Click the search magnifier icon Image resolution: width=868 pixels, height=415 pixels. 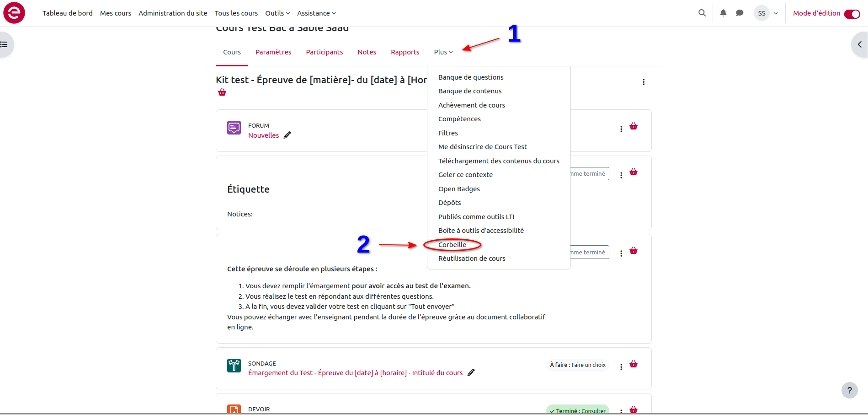click(702, 13)
